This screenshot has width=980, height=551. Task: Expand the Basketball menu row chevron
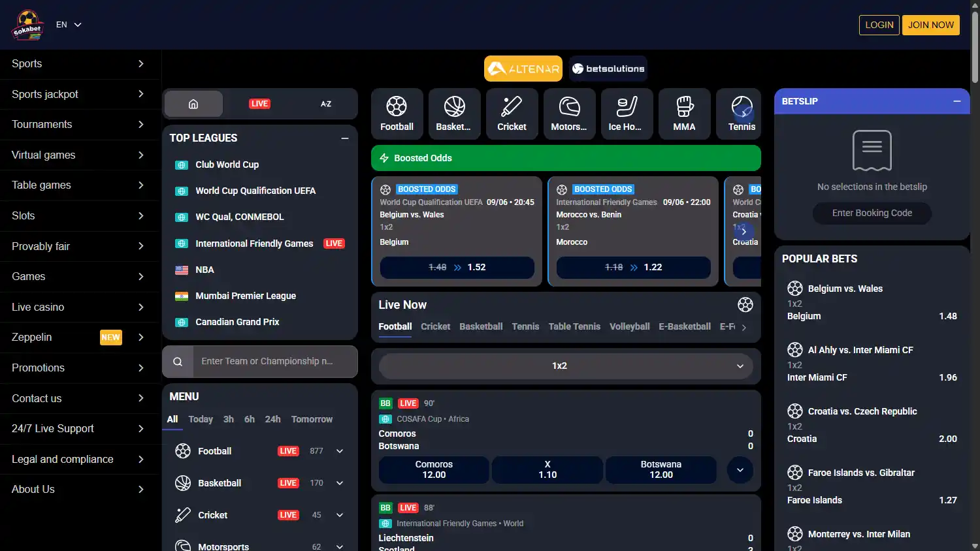(x=340, y=483)
